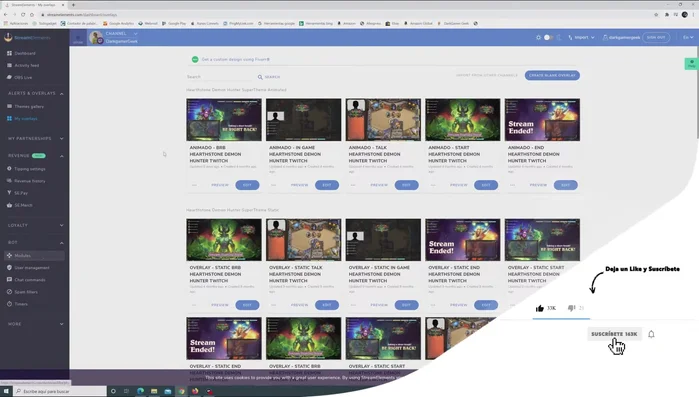
Task: Click the magnifier Search icon
Action: (x=260, y=77)
